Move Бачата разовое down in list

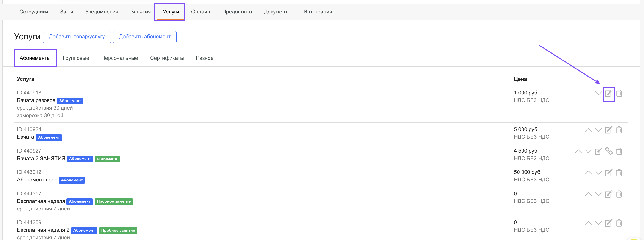(x=598, y=93)
